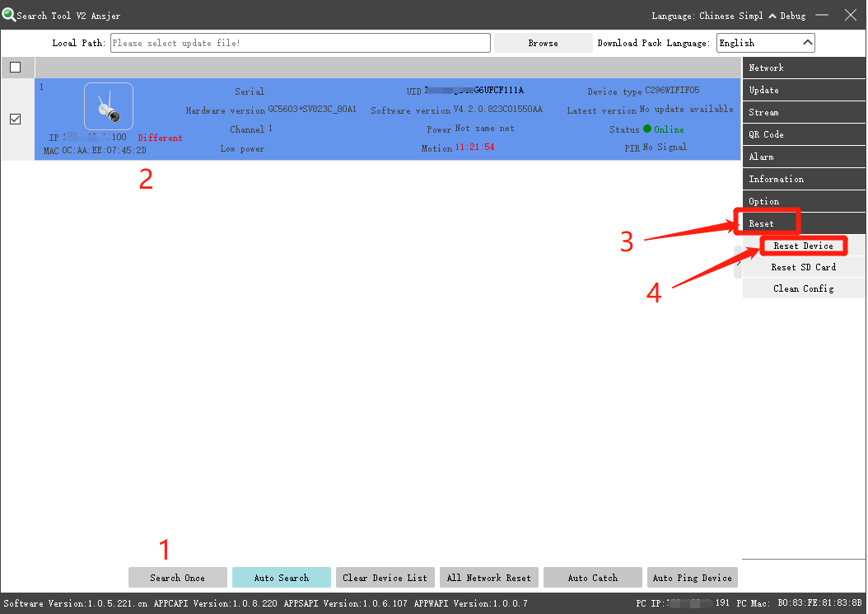Screen dimensions: 868x614
Task: Check the select-all checkbox in header
Action: tap(15, 67)
